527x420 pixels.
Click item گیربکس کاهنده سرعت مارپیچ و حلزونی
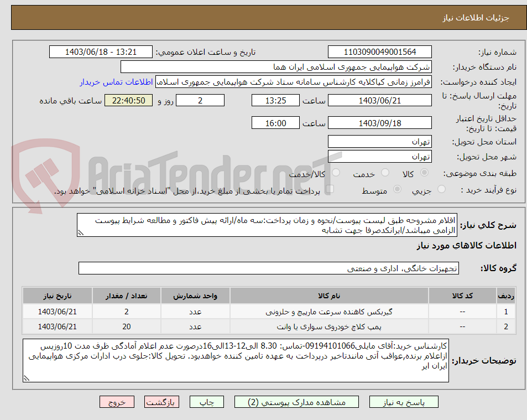329,312
